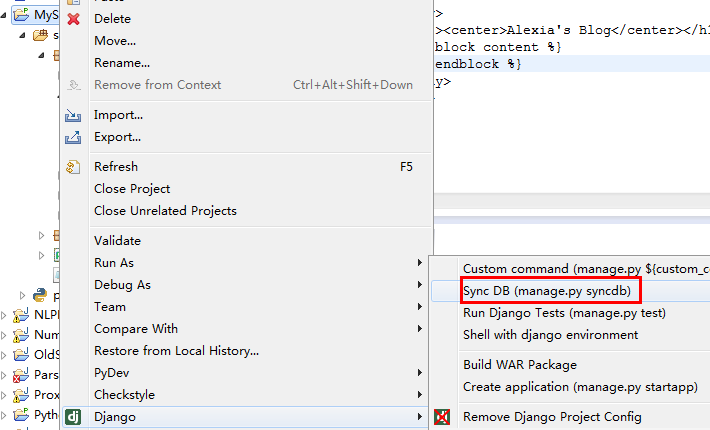Choose Run Django Tests (manage.py test)
The width and height of the screenshot is (710, 430).
pyautogui.click(x=564, y=313)
